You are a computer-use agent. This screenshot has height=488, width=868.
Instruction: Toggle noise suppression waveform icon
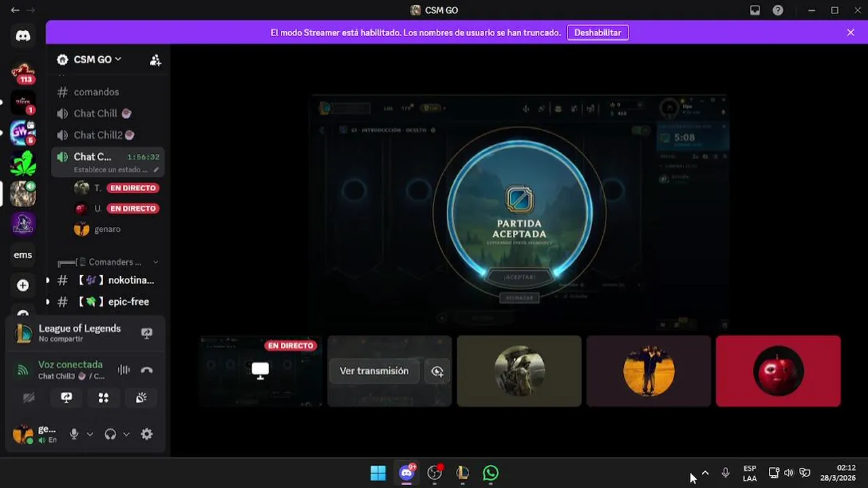(x=123, y=370)
